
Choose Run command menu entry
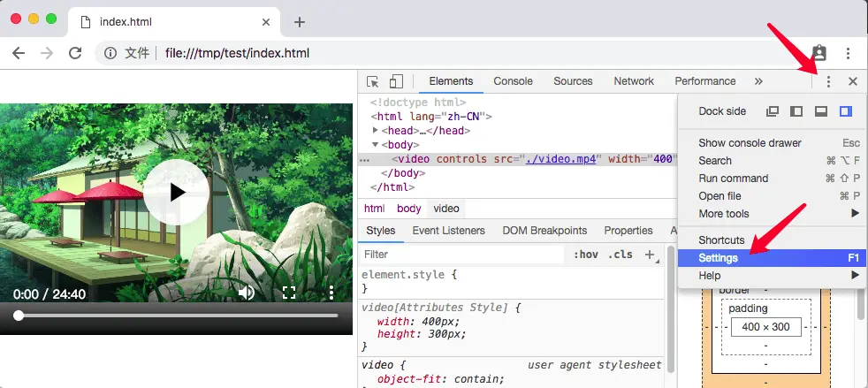click(x=773, y=179)
